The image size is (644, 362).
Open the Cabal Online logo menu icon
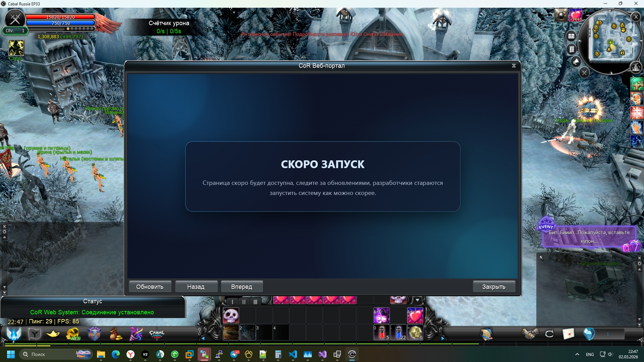(157, 334)
